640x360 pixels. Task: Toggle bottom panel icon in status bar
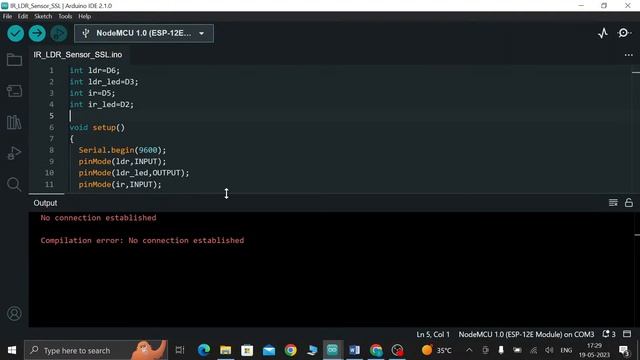coord(627,334)
